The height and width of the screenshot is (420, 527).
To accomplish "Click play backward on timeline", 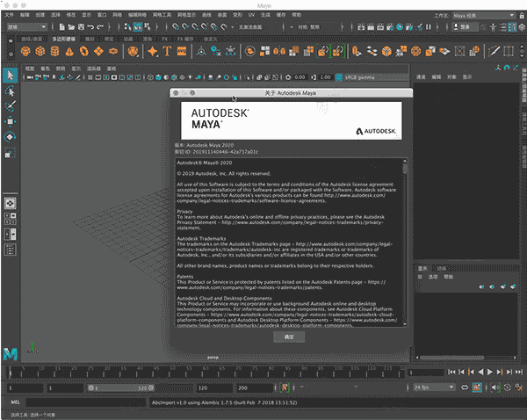I will 480,372.
